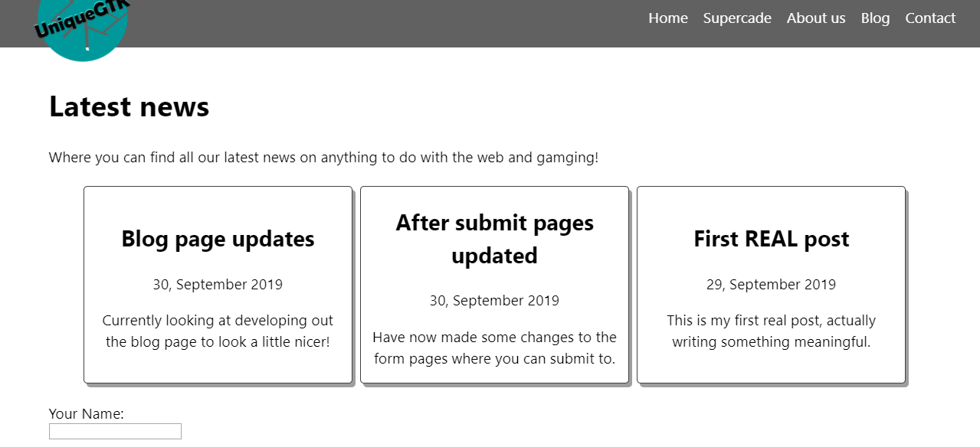Click an empty area of the grey header bar
The image size is (980, 447).
tap(383, 23)
